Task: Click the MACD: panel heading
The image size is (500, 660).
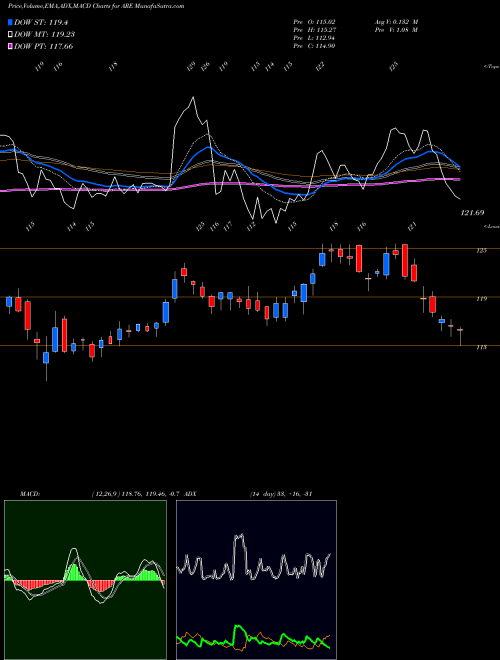Action: coord(29,494)
